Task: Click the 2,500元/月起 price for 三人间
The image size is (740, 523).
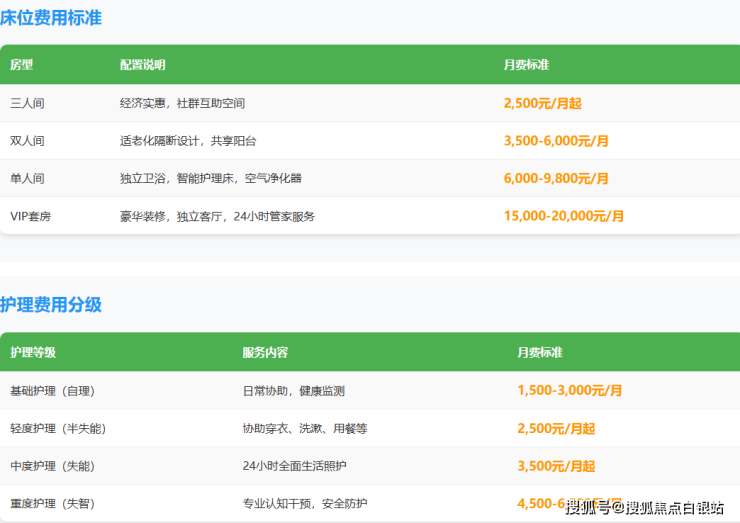Action: coord(542,103)
